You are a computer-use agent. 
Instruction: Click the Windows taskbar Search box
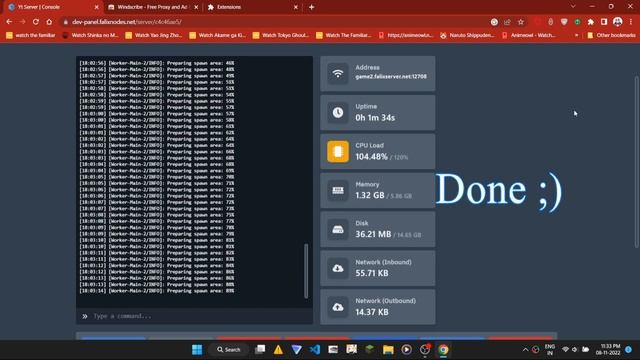pos(229,349)
